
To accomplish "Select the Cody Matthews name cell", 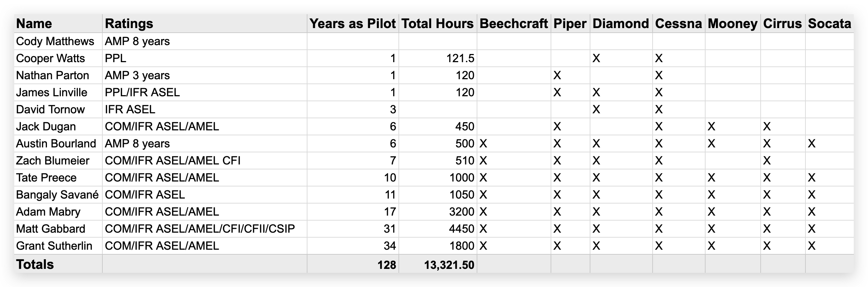I will tap(58, 41).
